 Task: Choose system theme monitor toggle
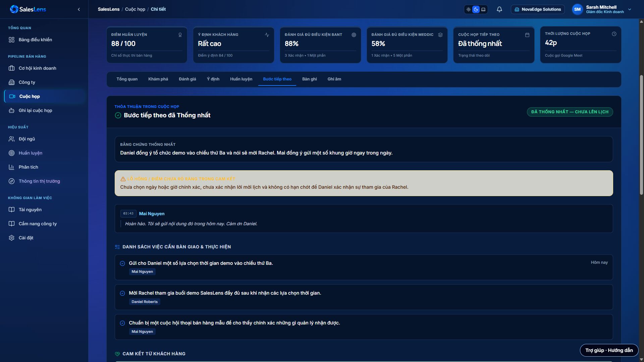[483, 9]
